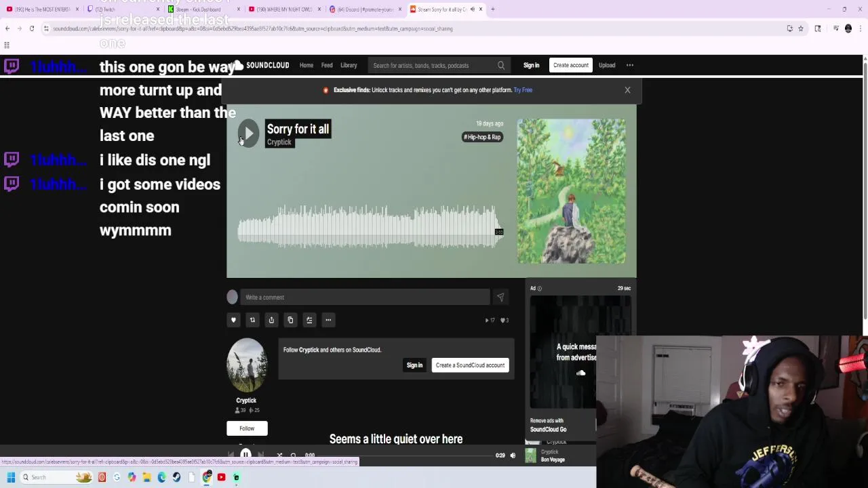Open the Library tab
868x488 pixels.
pos(349,65)
